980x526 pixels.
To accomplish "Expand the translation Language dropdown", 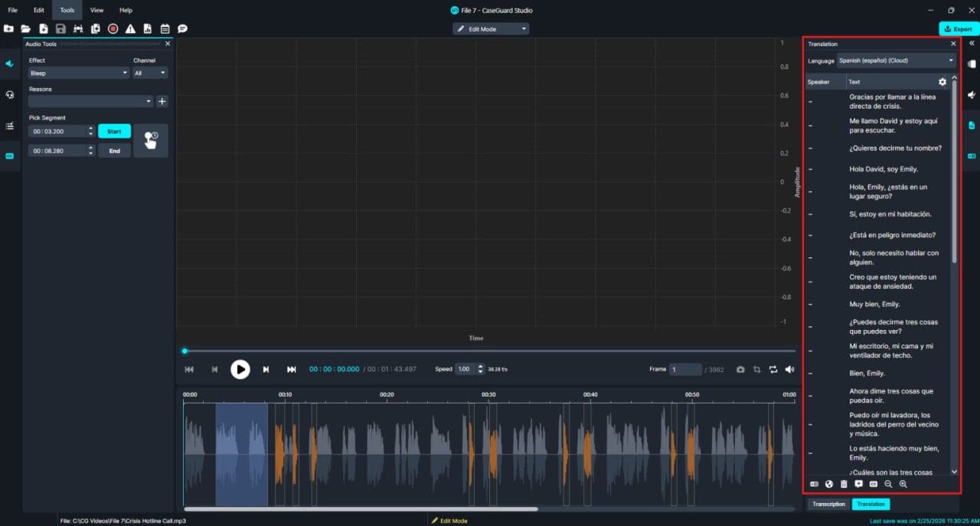I will coord(896,60).
